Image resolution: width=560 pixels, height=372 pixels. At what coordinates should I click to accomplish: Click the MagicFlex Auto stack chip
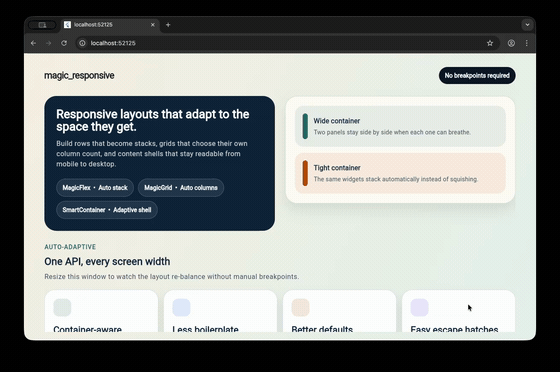click(x=95, y=188)
